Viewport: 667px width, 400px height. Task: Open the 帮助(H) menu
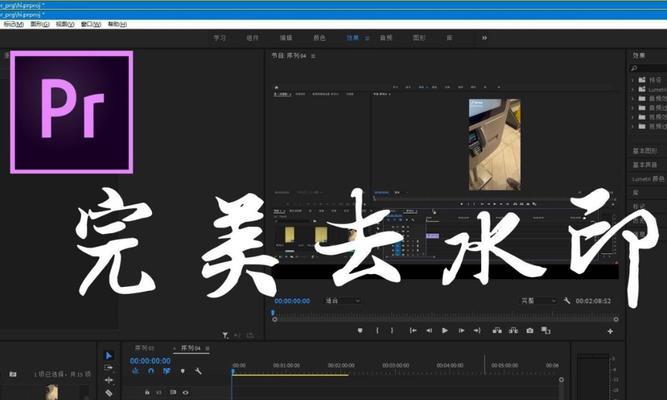click(x=117, y=24)
